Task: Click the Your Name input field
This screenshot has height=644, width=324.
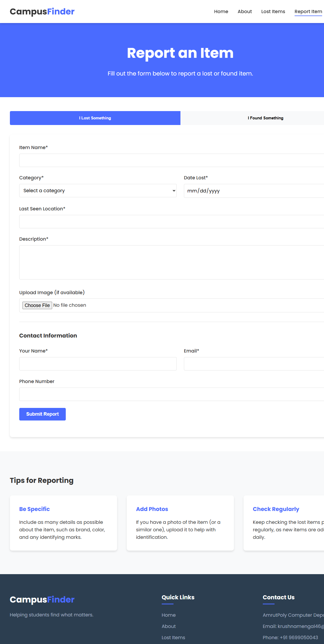Action: 98,364
